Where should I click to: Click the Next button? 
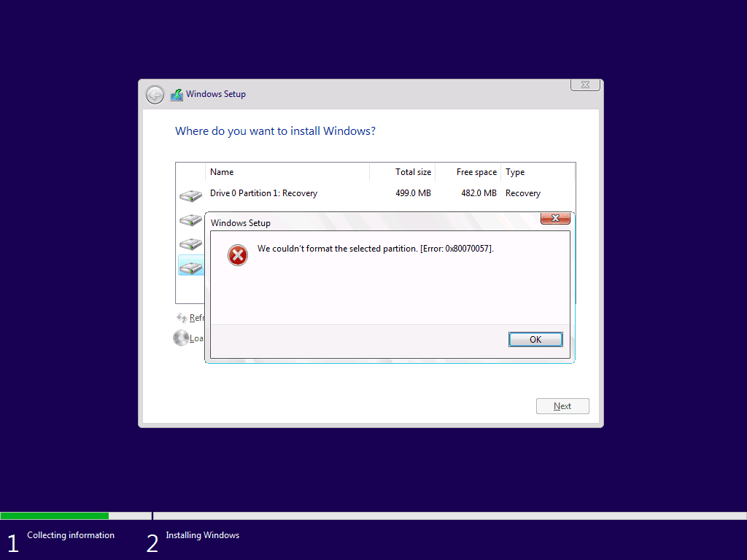562,406
